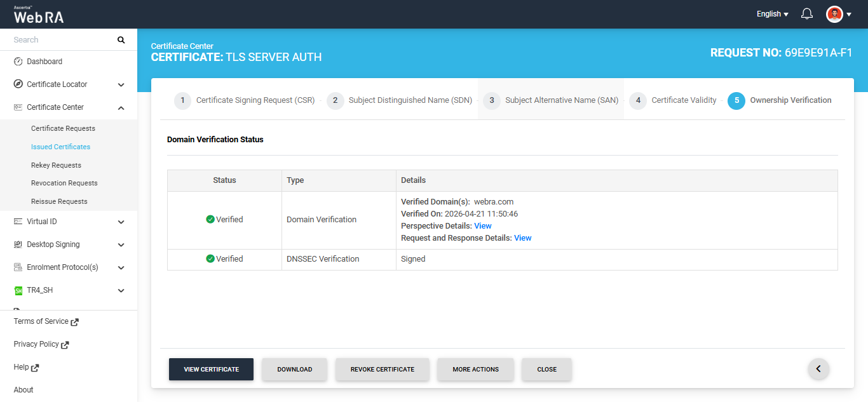Click the Certificate Locator compass icon
The width and height of the screenshot is (868, 402).
coord(18,84)
